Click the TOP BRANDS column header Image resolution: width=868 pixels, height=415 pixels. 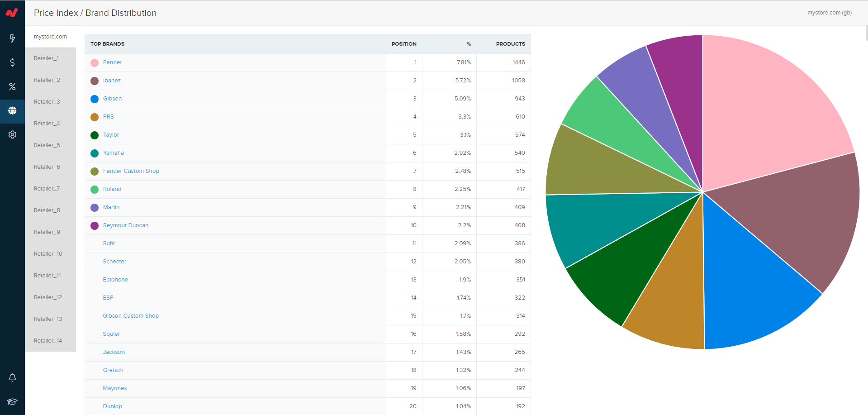coord(107,44)
